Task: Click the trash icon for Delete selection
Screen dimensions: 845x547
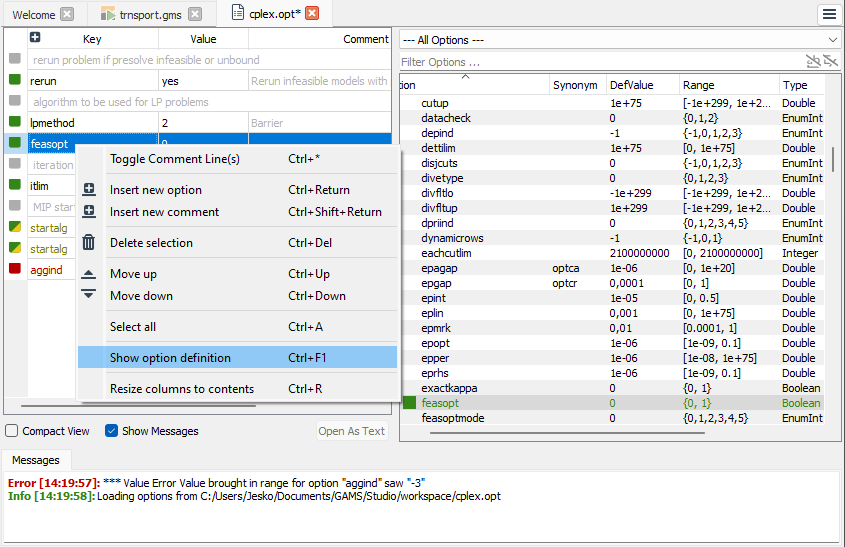Action: pyautogui.click(x=89, y=243)
